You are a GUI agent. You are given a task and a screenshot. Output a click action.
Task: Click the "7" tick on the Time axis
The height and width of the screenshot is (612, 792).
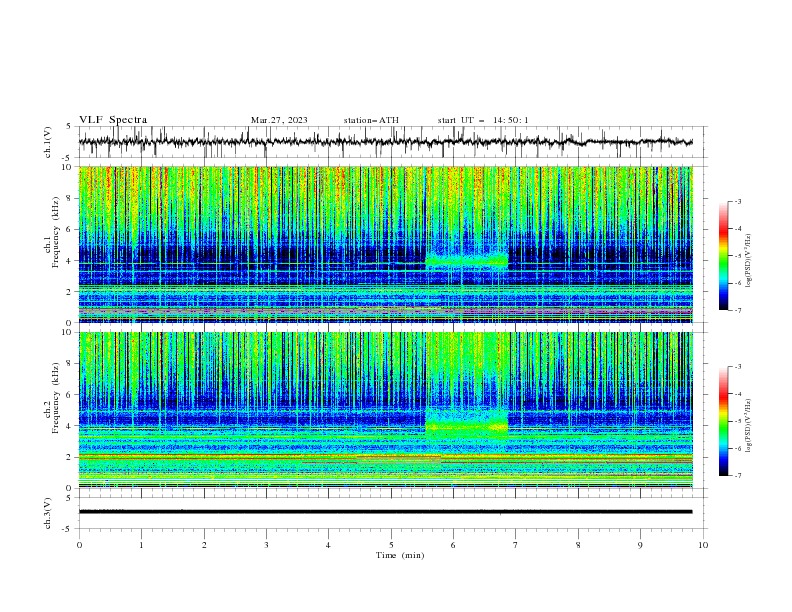(x=516, y=545)
